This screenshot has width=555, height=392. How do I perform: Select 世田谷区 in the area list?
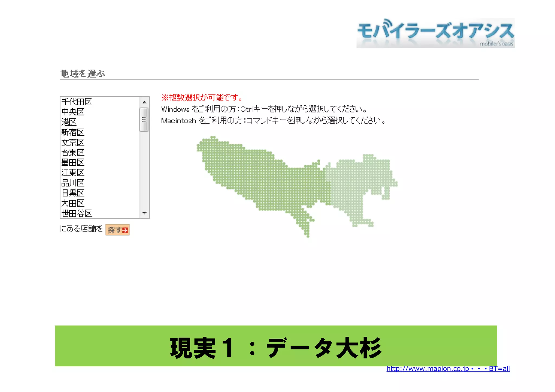coord(100,213)
